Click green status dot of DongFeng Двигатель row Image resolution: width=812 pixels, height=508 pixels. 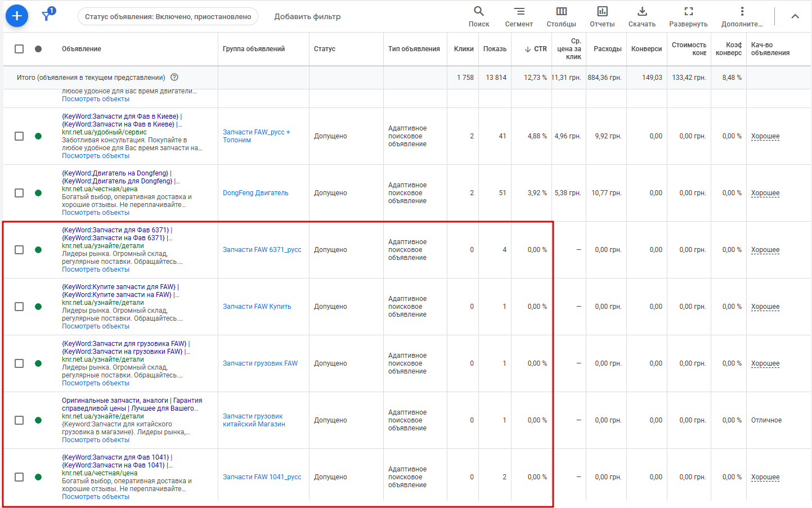[x=38, y=193]
